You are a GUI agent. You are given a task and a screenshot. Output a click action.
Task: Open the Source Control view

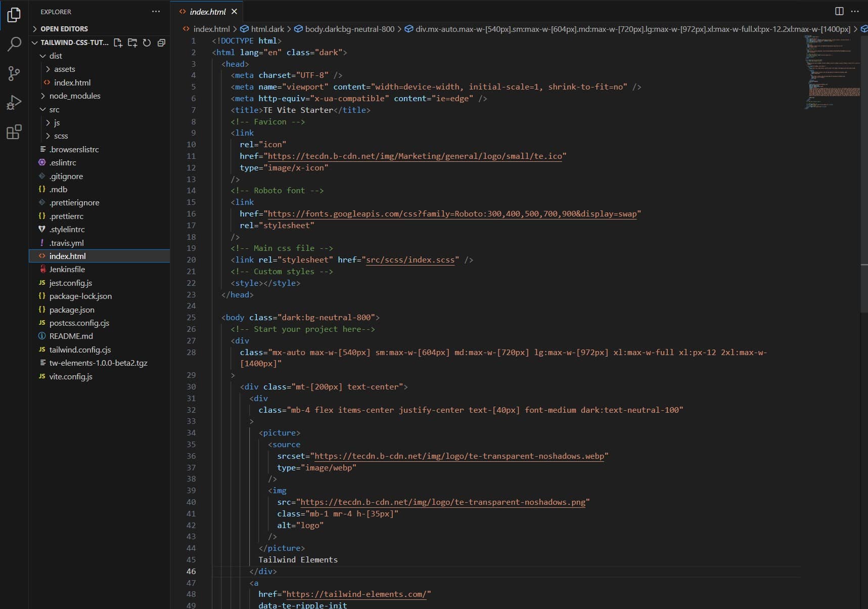(x=14, y=73)
